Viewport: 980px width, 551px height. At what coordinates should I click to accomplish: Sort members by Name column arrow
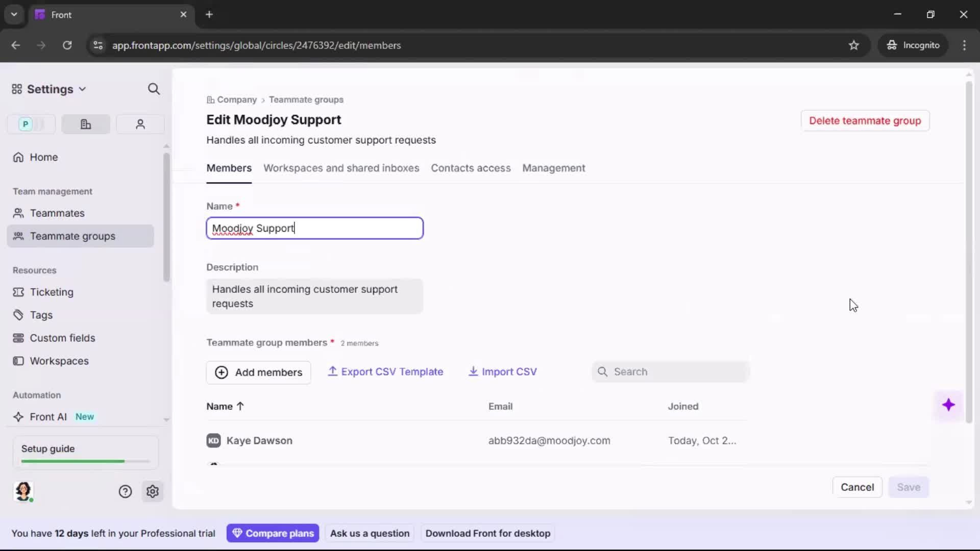point(240,406)
